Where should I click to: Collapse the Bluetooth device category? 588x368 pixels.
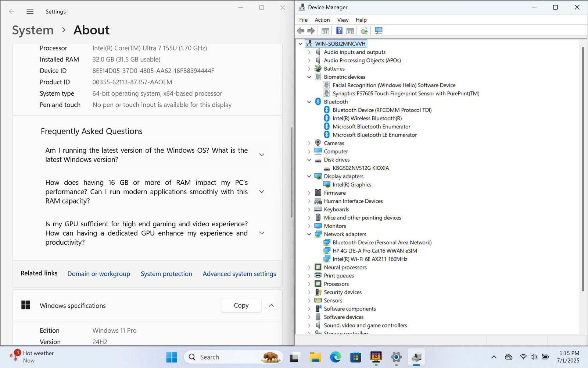pyautogui.click(x=309, y=102)
